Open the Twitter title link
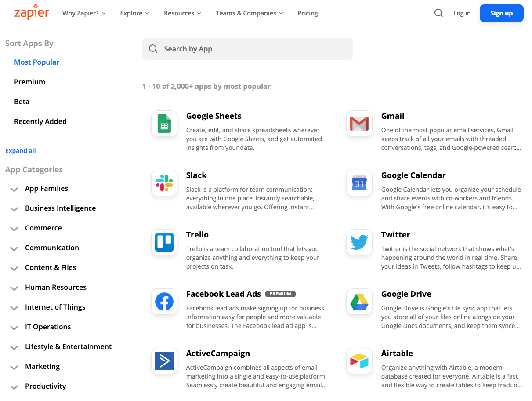Viewport: 532px width, 401px height. click(x=396, y=235)
